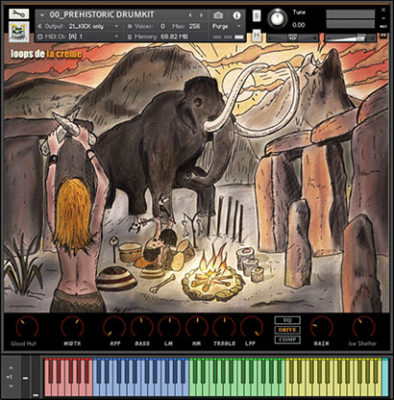This screenshot has height=400, width=394.
Task: Click the Ice Shelter knob
Action: click(x=364, y=328)
